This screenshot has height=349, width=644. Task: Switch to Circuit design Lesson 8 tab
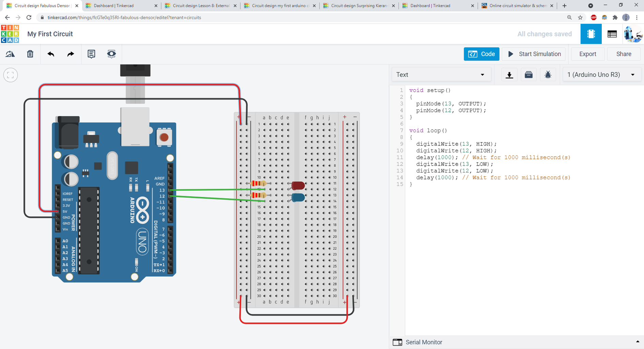pos(200,6)
